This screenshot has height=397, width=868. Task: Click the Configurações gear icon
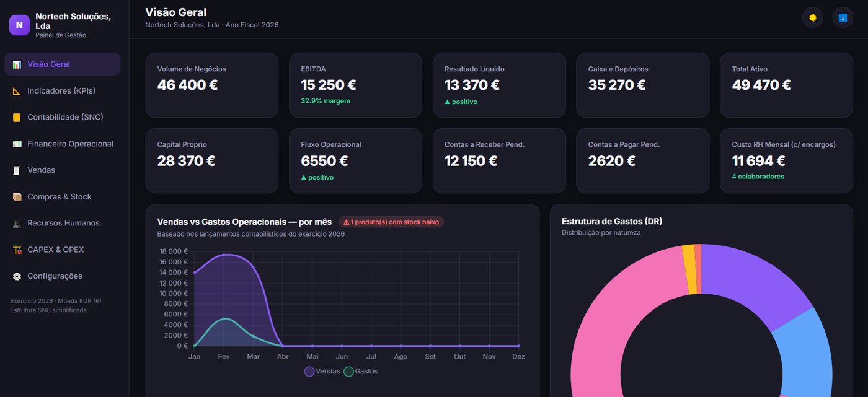tap(17, 276)
